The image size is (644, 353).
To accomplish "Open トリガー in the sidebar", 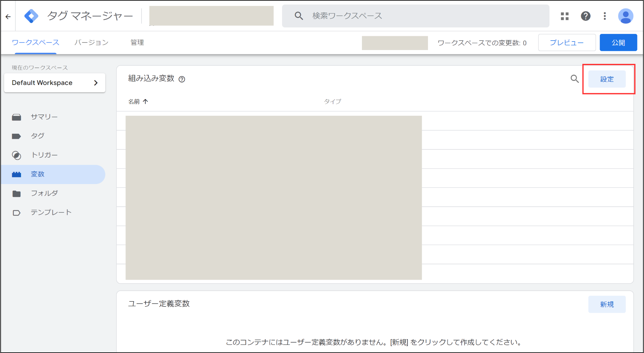I will click(44, 155).
